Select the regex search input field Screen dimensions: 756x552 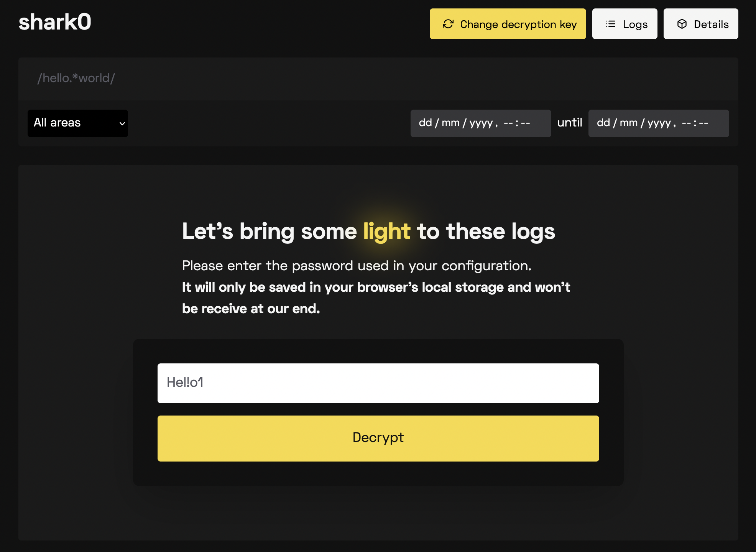[x=378, y=77]
